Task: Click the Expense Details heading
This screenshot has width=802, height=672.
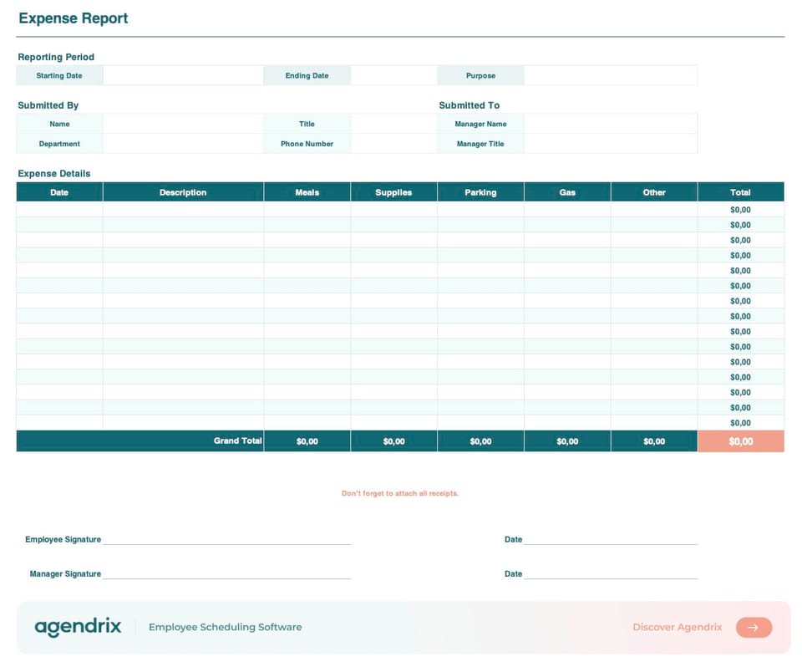Action: [x=54, y=174]
